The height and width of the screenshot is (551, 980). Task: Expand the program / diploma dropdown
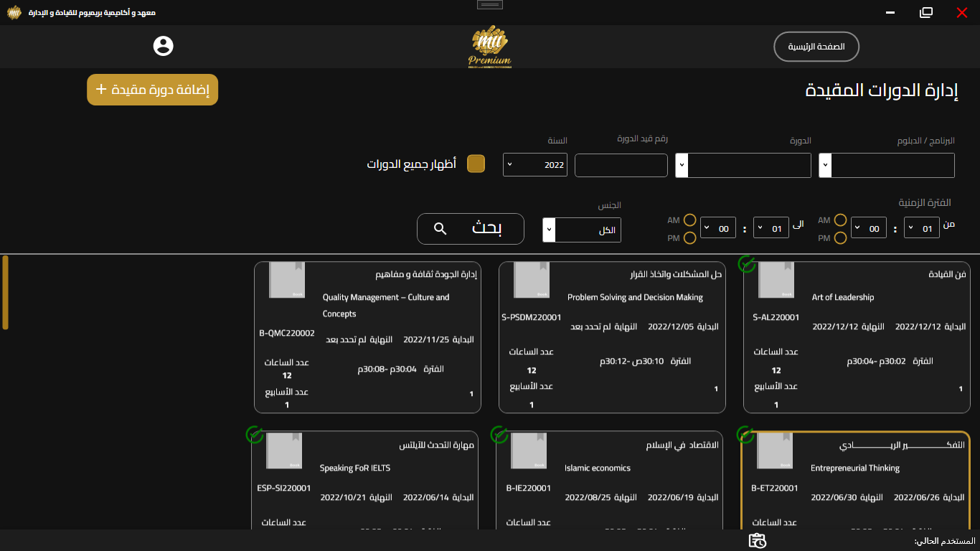[x=887, y=165]
